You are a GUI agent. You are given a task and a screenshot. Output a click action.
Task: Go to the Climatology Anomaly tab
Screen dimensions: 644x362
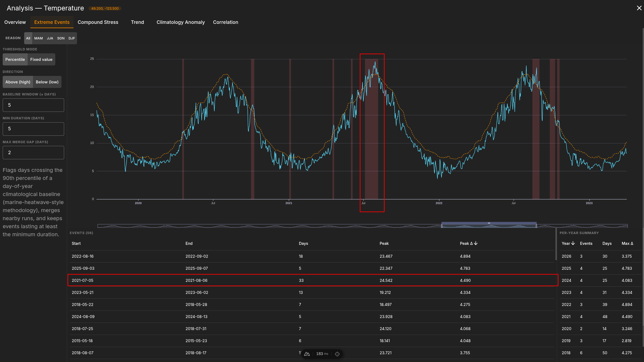click(181, 22)
